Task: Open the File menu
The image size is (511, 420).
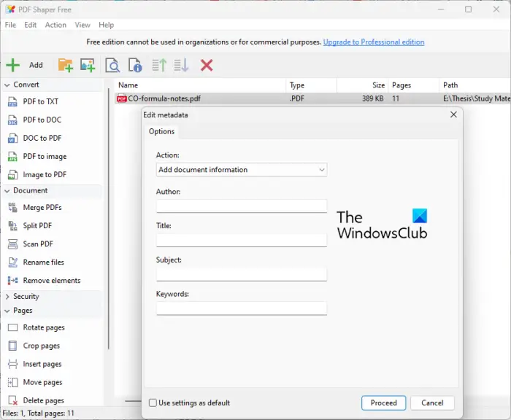Action: pos(10,25)
